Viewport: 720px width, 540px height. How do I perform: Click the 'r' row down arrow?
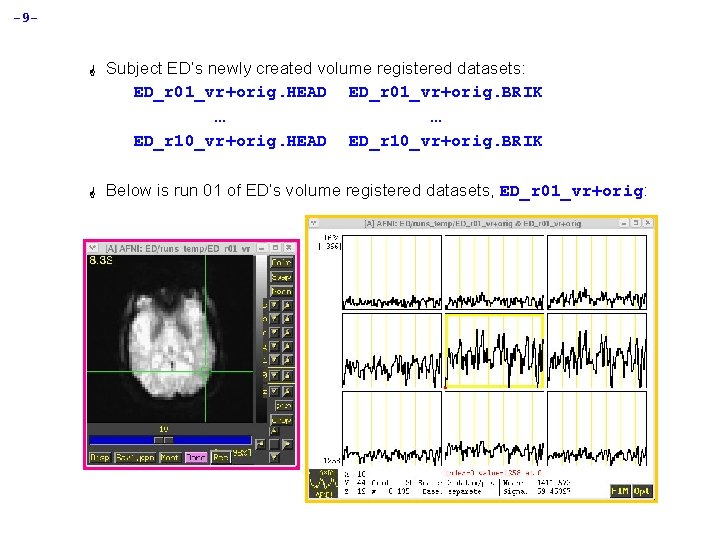click(x=274, y=332)
